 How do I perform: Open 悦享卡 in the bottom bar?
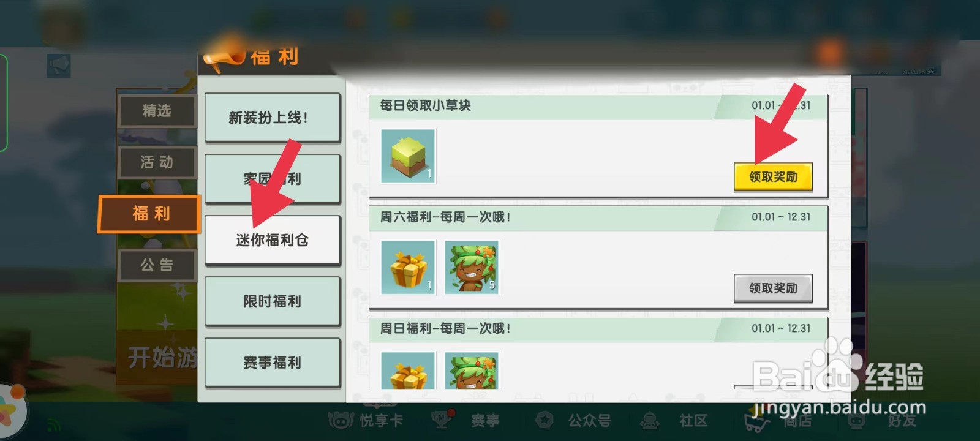point(366,420)
